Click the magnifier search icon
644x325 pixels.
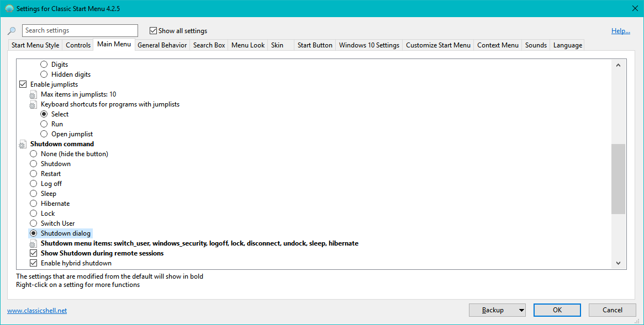click(x=12, y=31)
